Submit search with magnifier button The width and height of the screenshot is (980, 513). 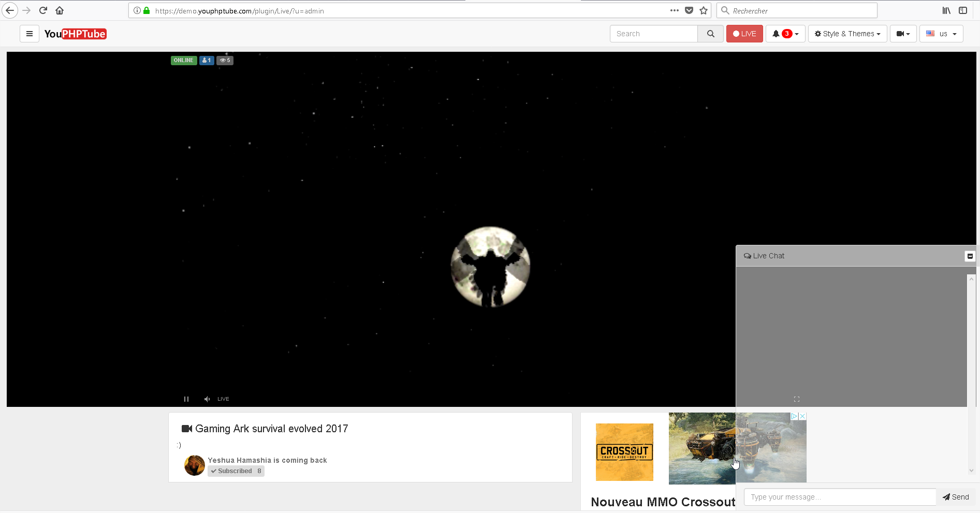[x=711, y=34]
